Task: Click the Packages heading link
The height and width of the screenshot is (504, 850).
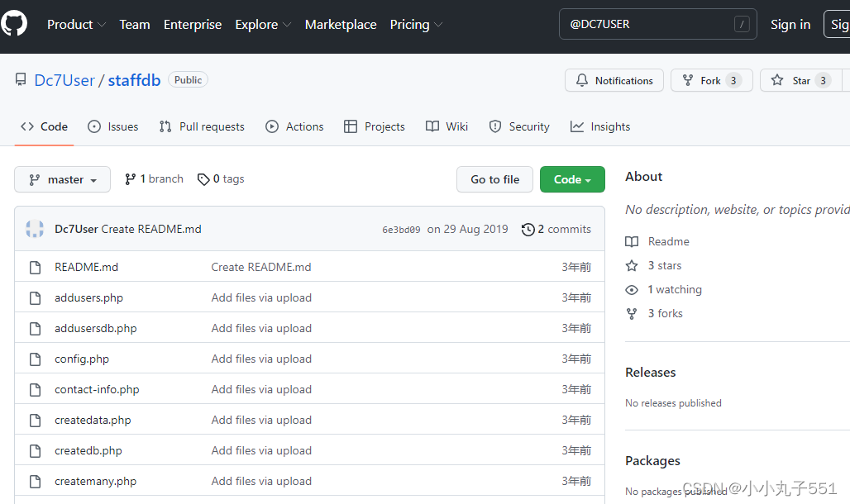Action: click(x=652, y=461)
